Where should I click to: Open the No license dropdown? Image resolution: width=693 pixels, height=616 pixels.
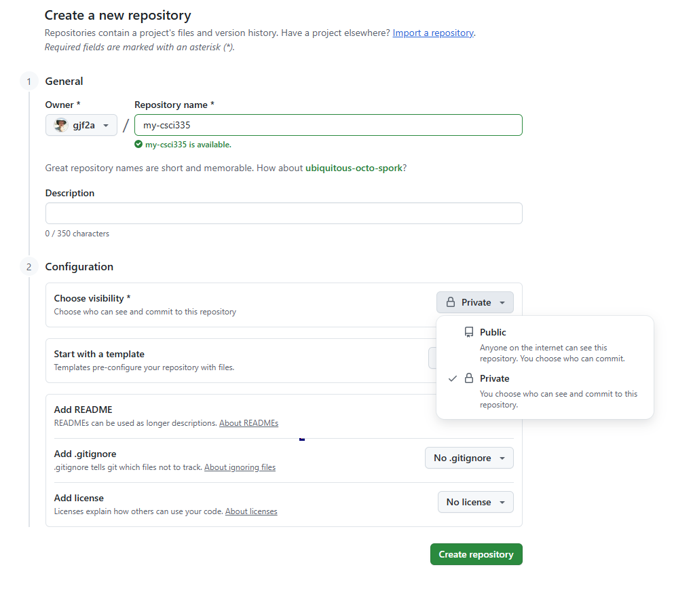[x=476, y=502]
